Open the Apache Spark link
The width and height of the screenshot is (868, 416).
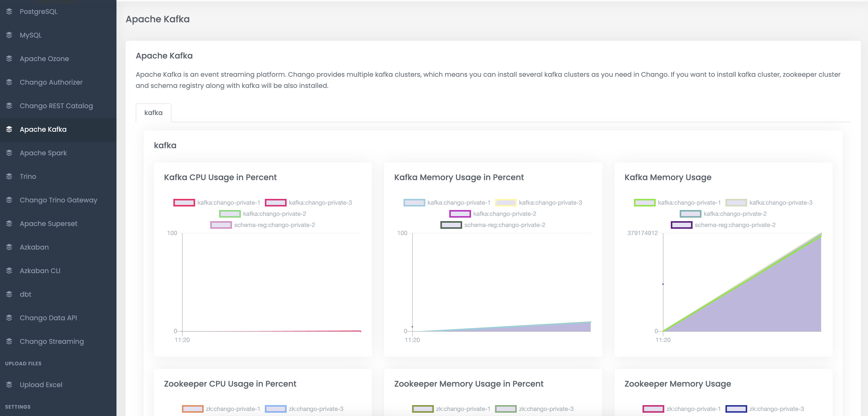[x=58, y=153]
